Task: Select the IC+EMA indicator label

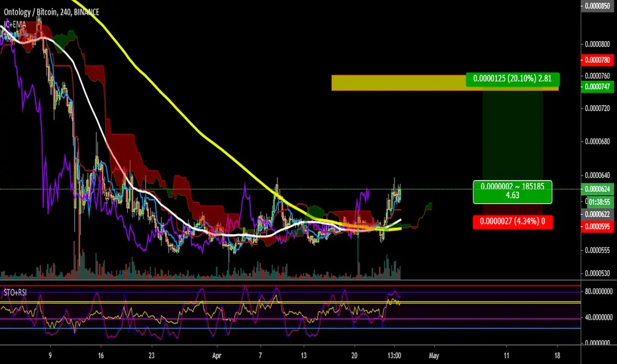Action: [x=15, y=24]
